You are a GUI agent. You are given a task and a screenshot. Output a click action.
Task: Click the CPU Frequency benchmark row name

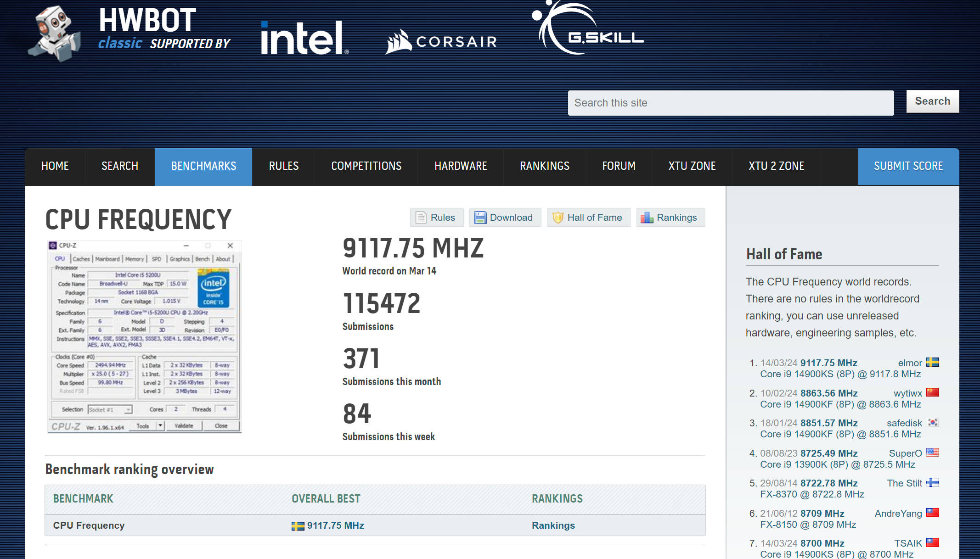click(89, 525)
